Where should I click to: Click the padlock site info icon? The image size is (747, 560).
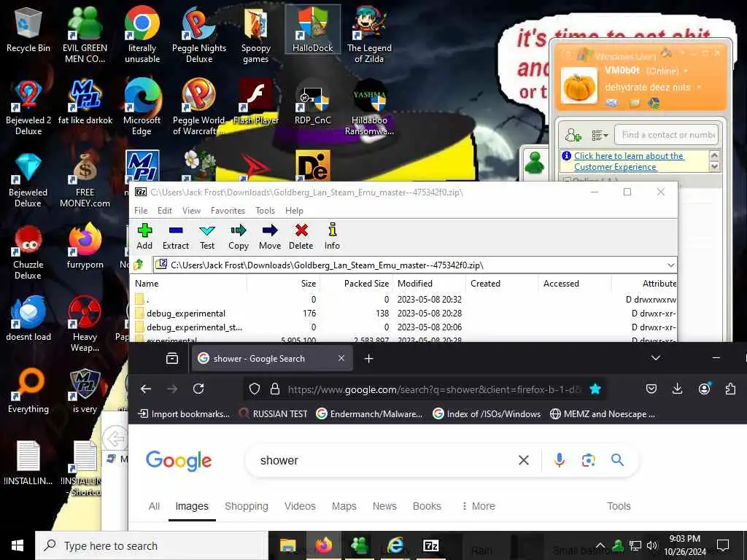pos(275,389)
